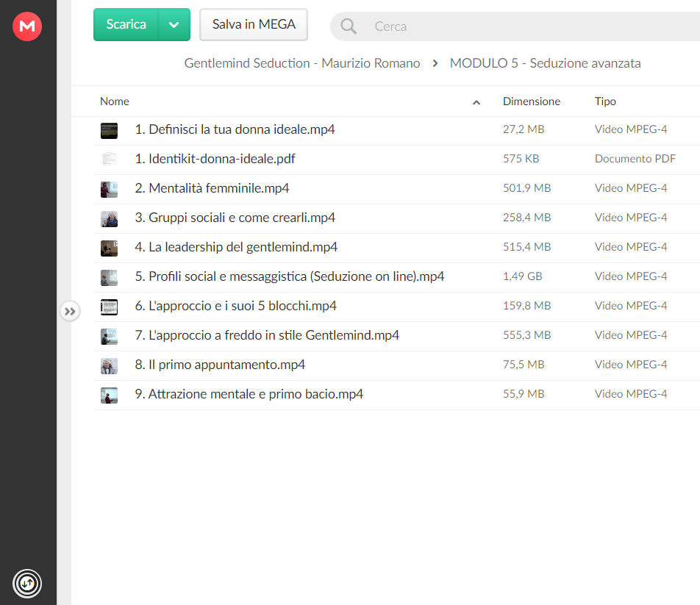Image resolution: width=700 pixels, height=605 pixels.
Task: Select file 7. L'approccio a freddo in stile Gentlemind.mp4
Action: point(267,335)
